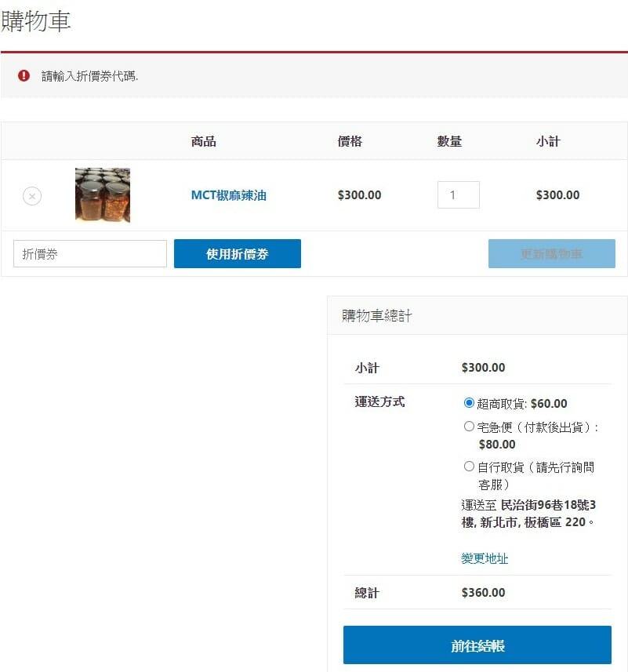
Task: Choose 宅急便 $80.00 shipping radio button
Action: tap(469, 427)
